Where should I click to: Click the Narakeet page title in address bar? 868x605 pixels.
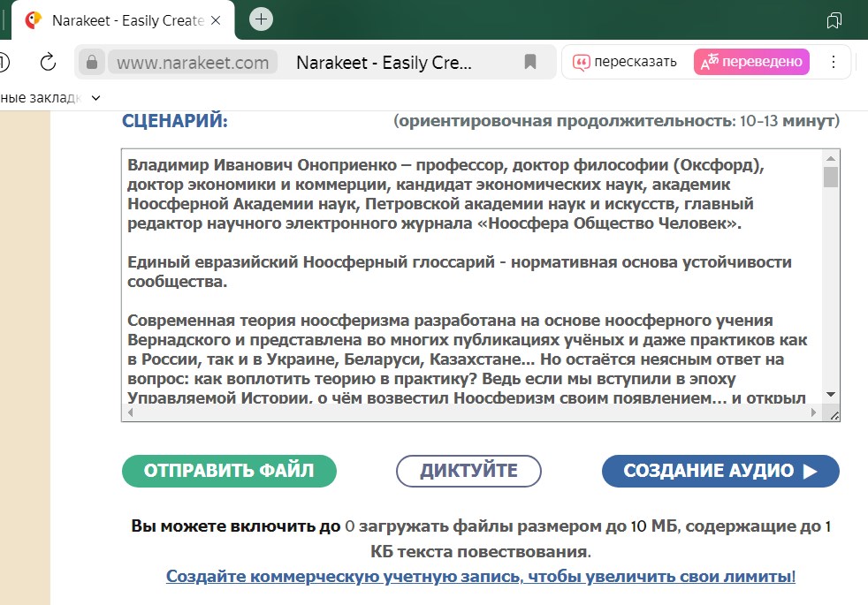(384, 63)
